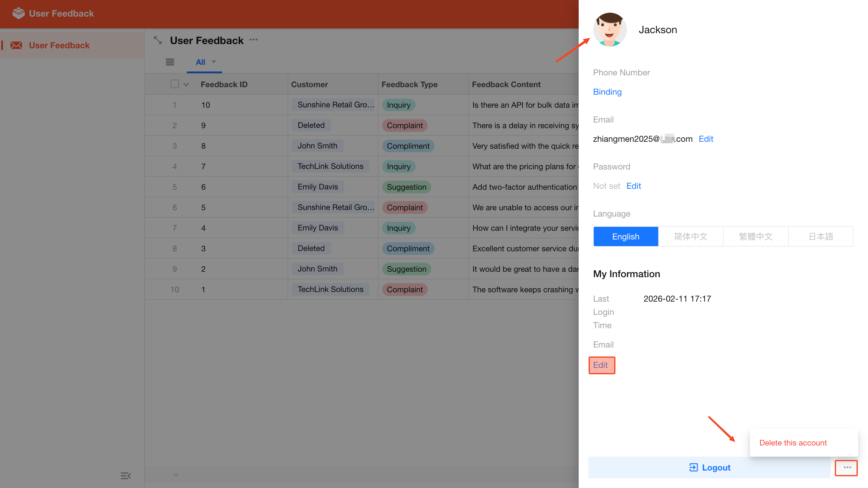Switch language to 简体中文

click(690, 236)
